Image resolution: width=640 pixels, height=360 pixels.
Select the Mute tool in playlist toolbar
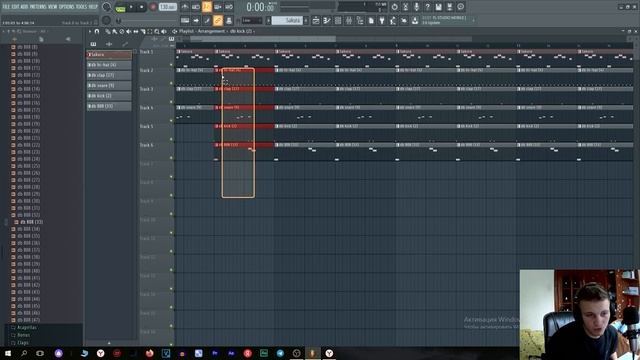pos(129,31)
